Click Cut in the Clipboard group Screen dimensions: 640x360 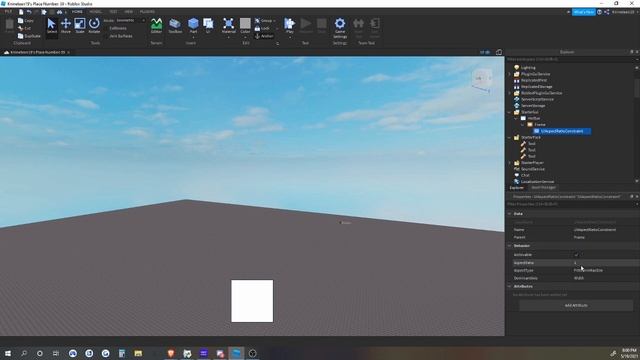(x=24, y=28)
